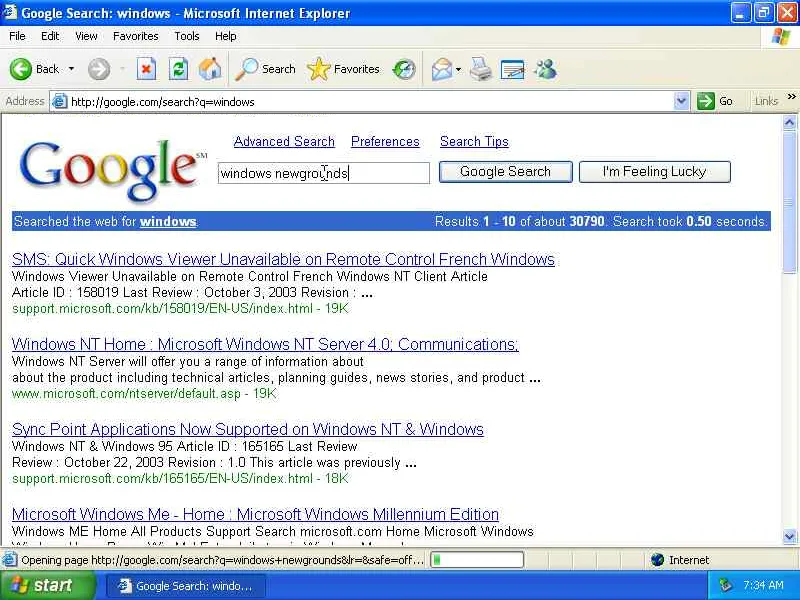The width and height of the screenshot is (800, 600).
Task: Click the status bar page icon
Action: pyautogui.click(x=9, y=560)
